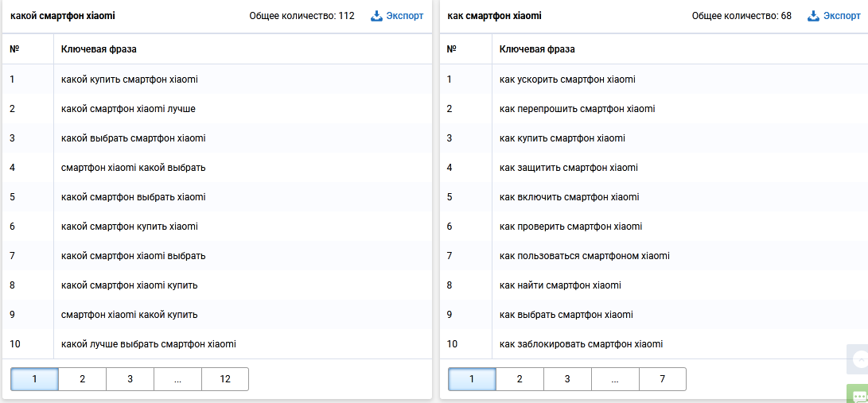Click the ellipsis pagination button in the left panel
Image resolution: width=868 pixels, height=403 pixels.
pyautogui.click(x=177, y=379)
